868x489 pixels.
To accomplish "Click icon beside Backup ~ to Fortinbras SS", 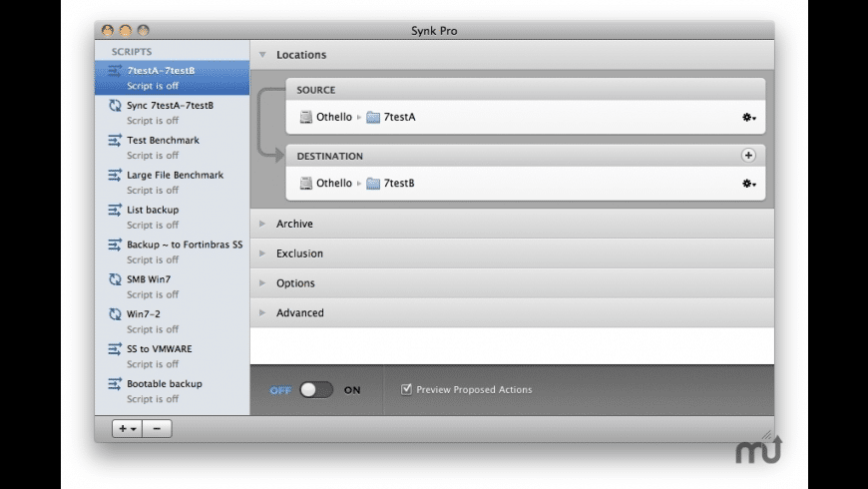I will tap(115, 244).
